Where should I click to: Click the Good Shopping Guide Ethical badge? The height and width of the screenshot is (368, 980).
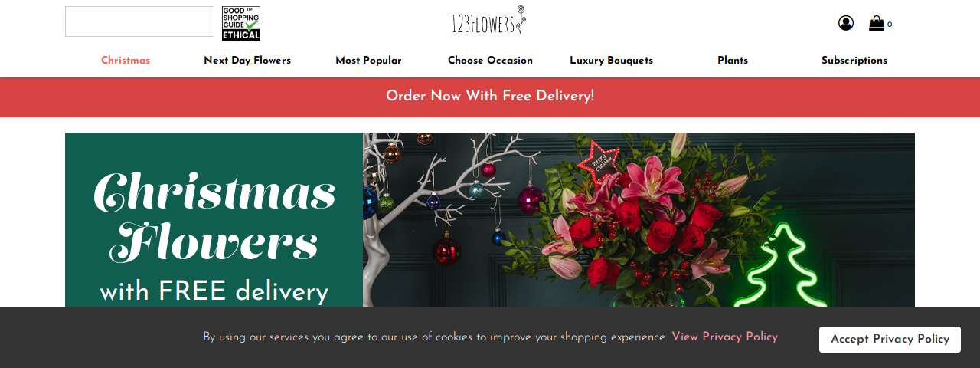[x=241, y=23]
